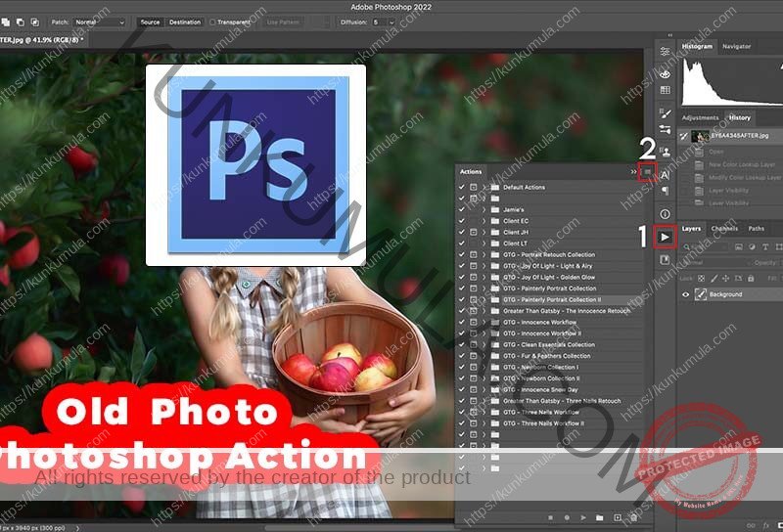This screenshot has height=532, width=783.
Task: Lock all with the padlock icon
Action: point(751,279)
